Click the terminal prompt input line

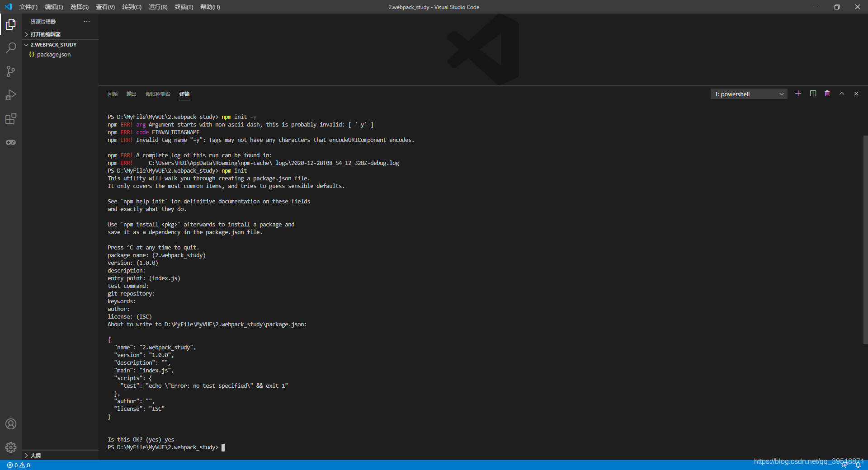166,447
